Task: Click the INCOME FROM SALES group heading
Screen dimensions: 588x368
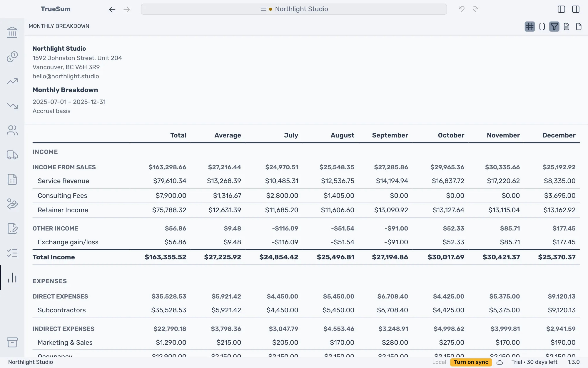Action: 64,167
